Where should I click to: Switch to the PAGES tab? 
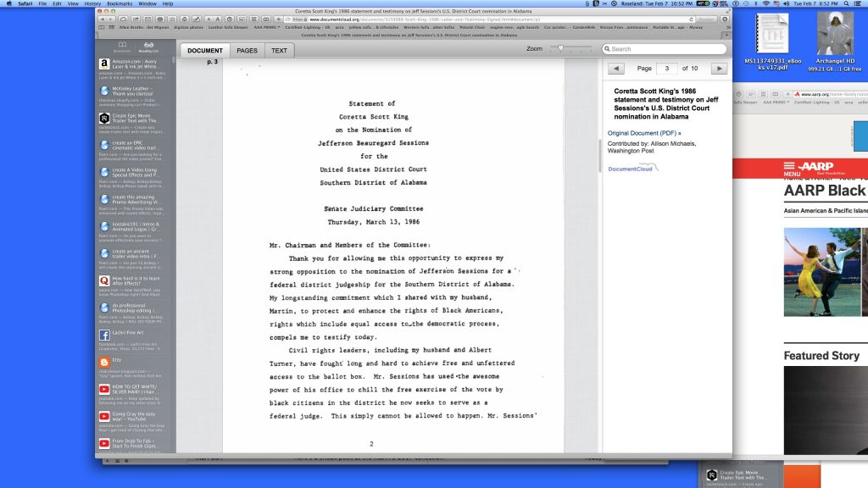[247, 51]
